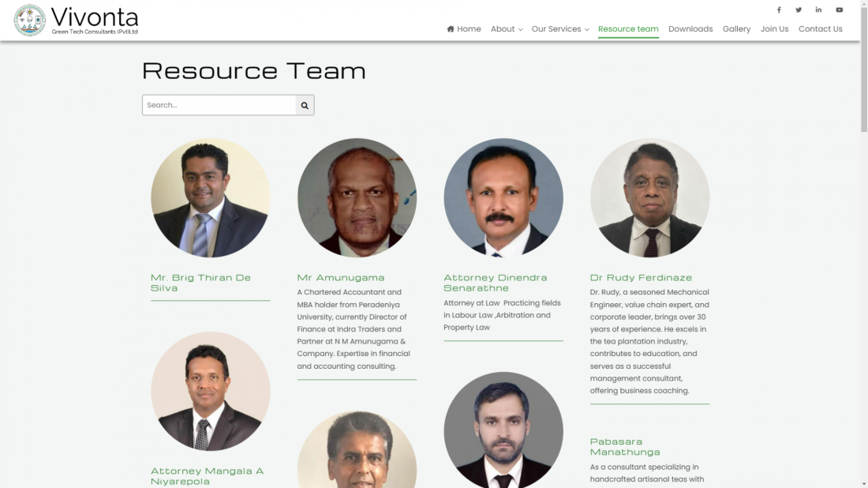Open the Contact Us page
868x488 pixels.
click(x=820, y=28)
